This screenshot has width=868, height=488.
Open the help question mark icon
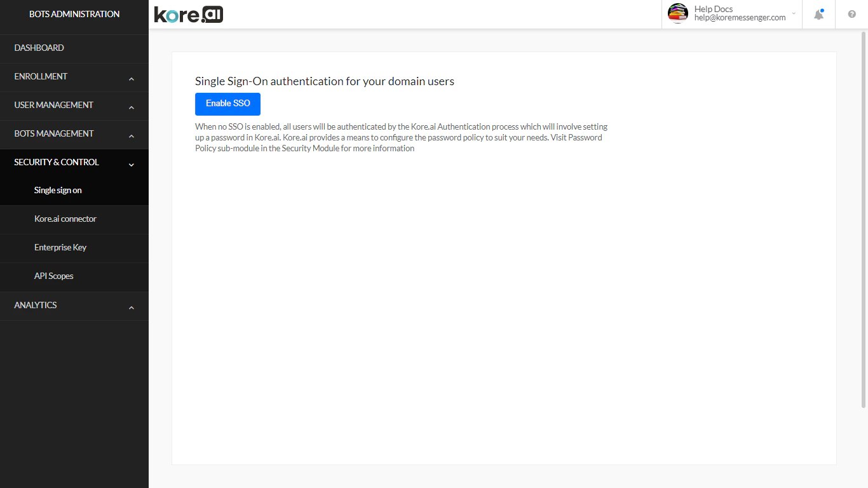[852, 14]
